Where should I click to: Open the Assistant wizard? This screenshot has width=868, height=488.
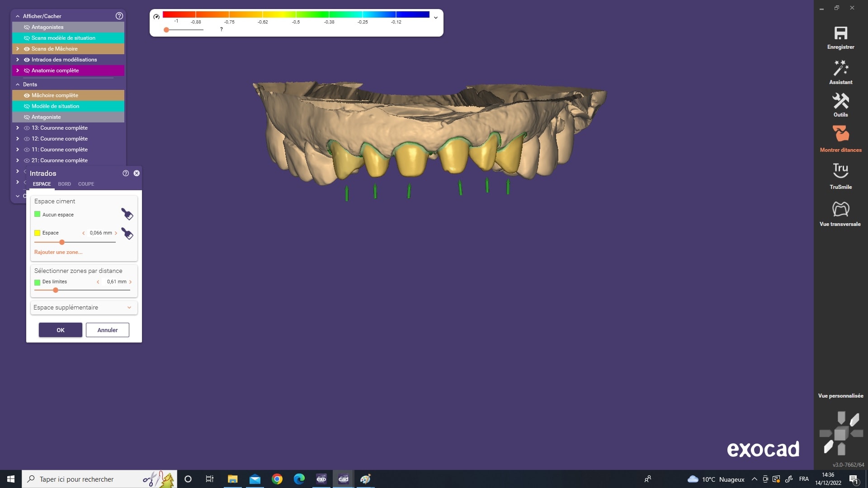(x=840, y=69)
